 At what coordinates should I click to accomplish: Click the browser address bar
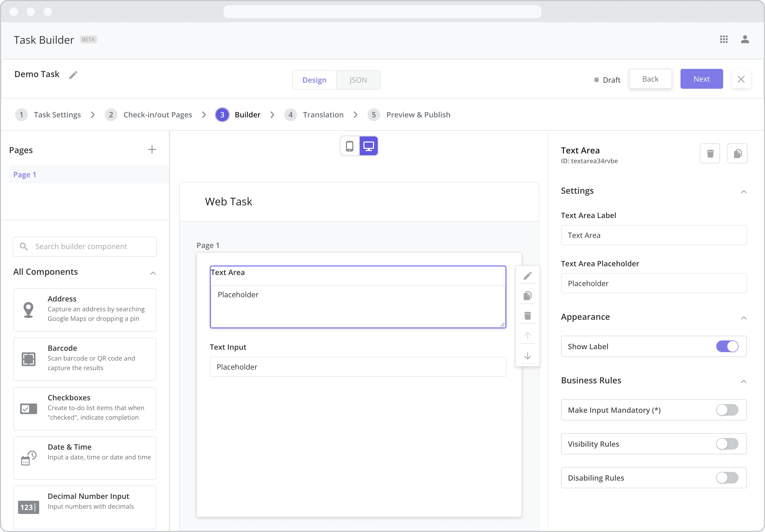point(382,12)
